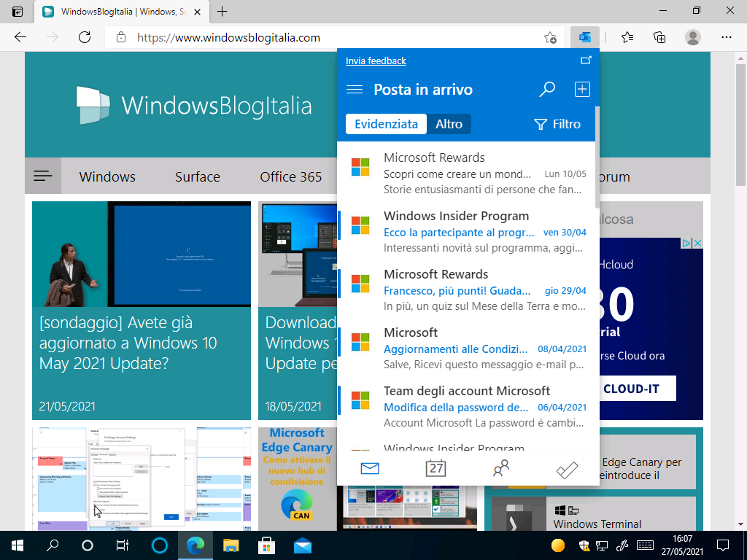The image size is (747, 560).
Task: Open the Windows menu on the site
Action: [x=107, y=176]
